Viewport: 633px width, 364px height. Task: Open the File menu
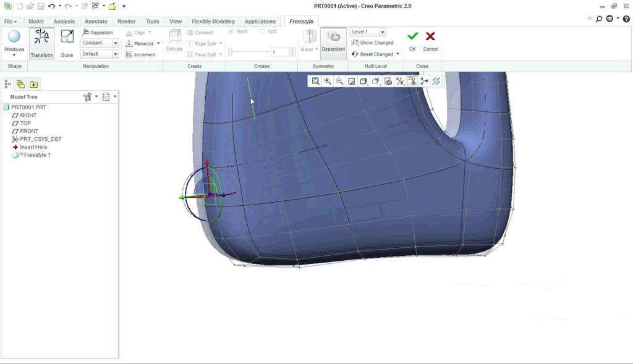click(10, 22)
